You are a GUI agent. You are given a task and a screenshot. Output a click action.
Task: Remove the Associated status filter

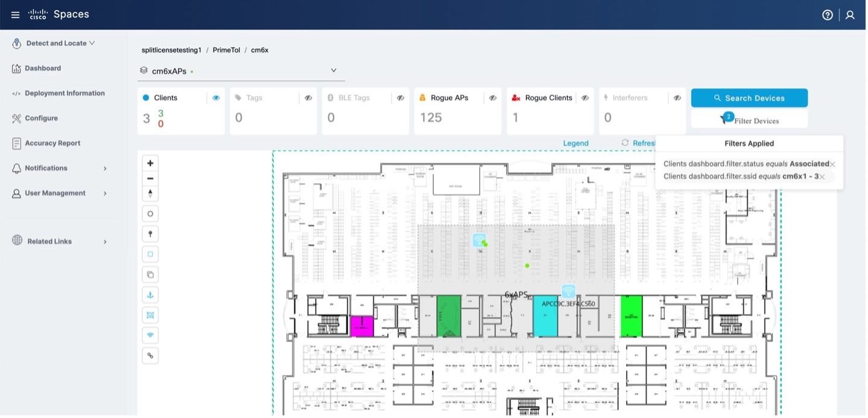[832, 163]
